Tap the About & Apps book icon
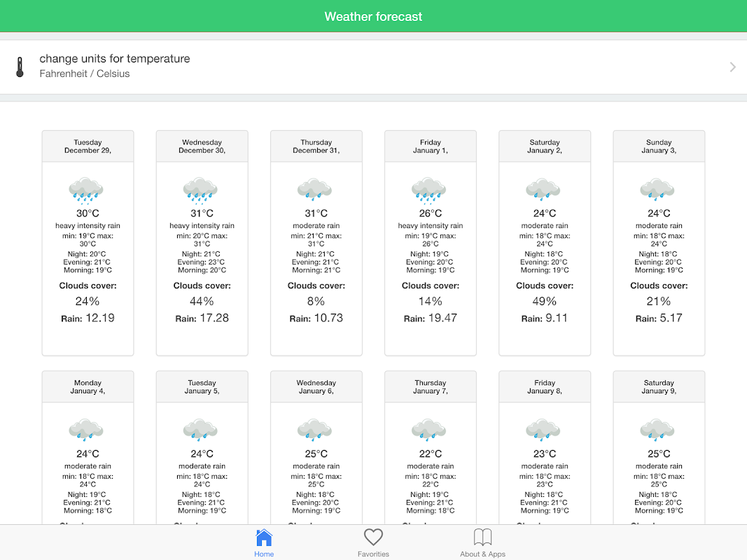The width and height of the screenshot is (747, 560). tap(482, 537)
